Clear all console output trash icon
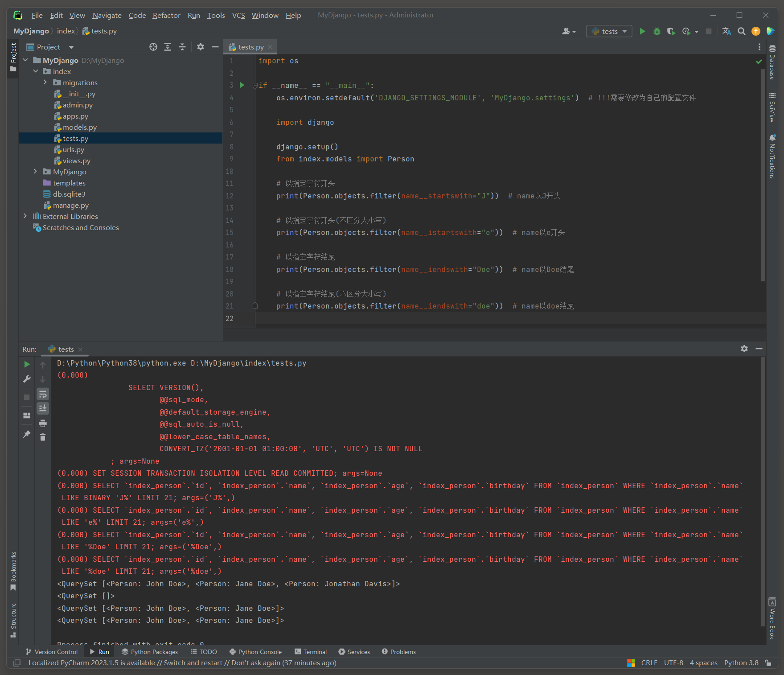 43,437
